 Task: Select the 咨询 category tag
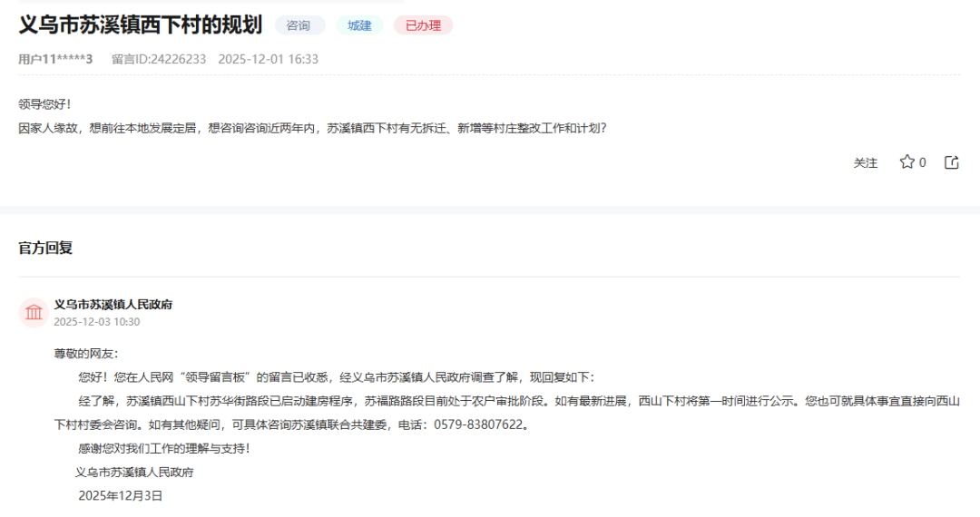coord(299,25)
